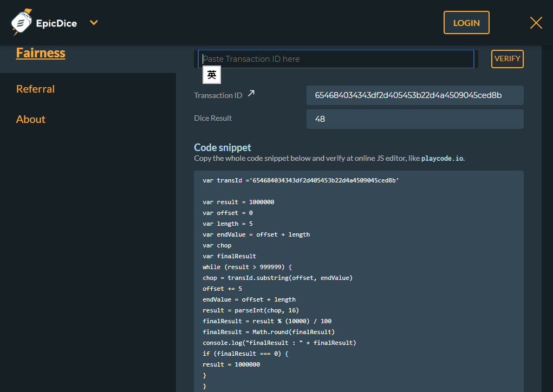Close the panel with the X icon
This screenshot has height=392, width=553.
point(536,23)
